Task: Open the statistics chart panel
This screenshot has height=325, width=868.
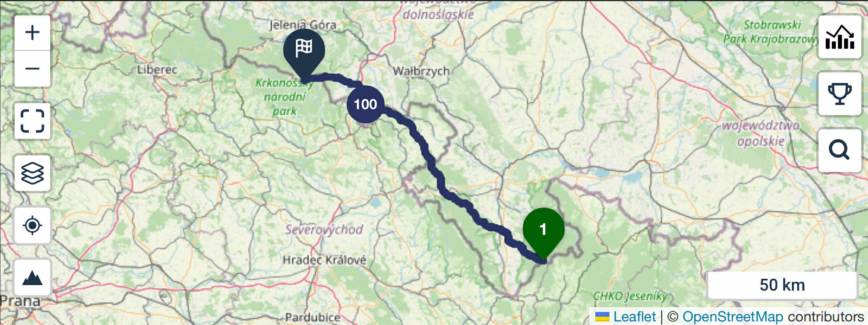Action: coord(840,37)
